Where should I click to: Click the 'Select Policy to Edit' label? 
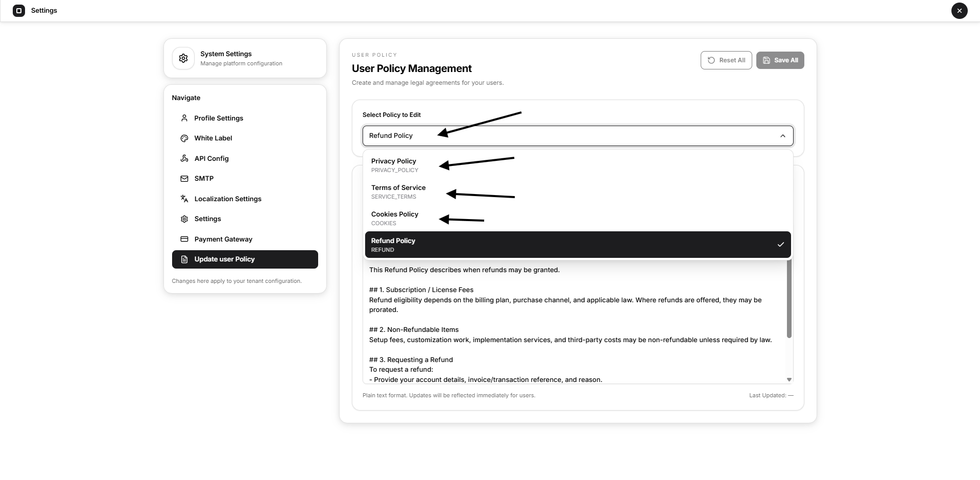tap(392, 115)
